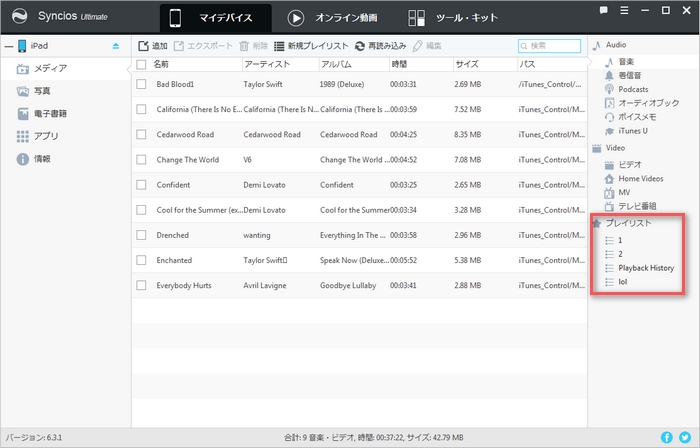Open the hamburger menu icon
This screenshot has height=448, width=700.
[625, 10]
